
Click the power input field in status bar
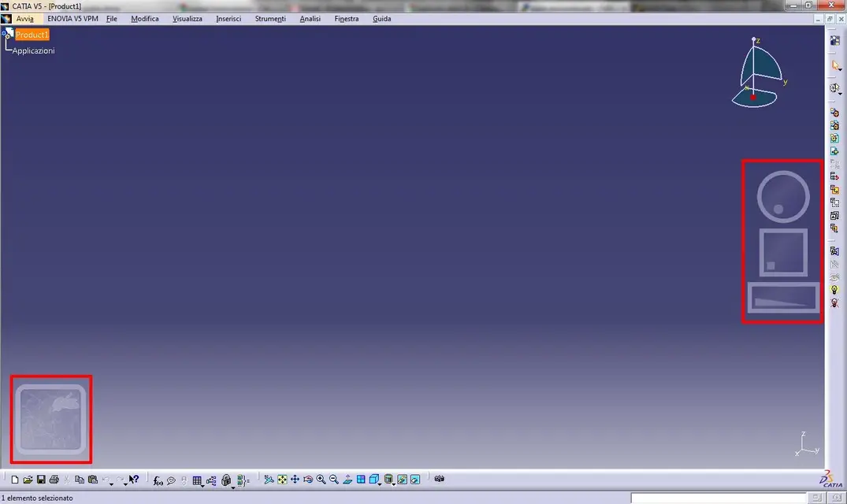coord(719,498)
